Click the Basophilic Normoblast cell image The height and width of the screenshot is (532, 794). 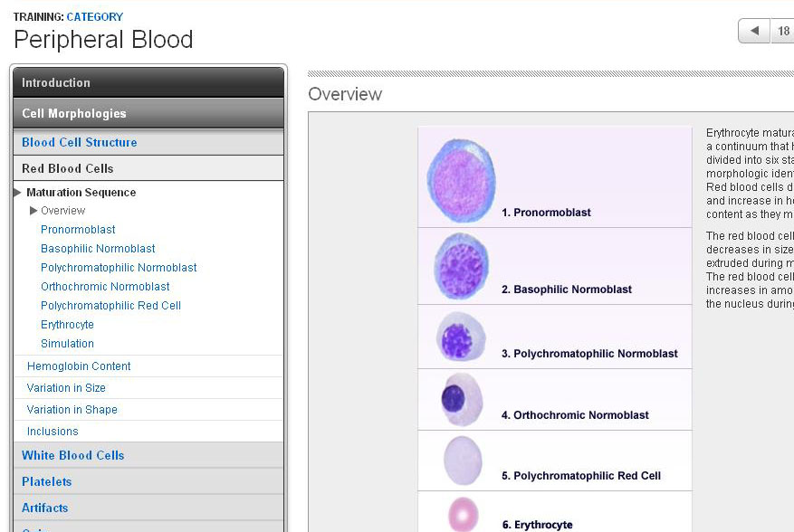click(462, 266)
